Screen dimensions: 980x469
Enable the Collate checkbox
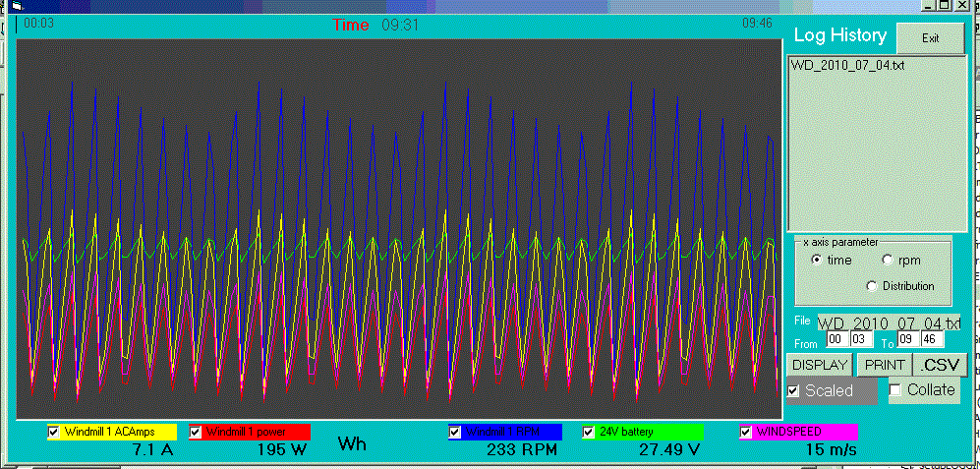[x=895, y=390]
